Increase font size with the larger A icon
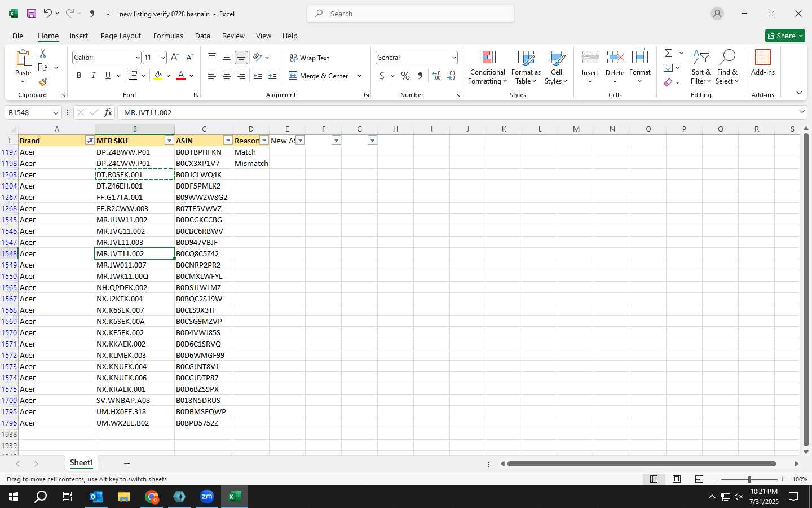Image resolution: width=812 pixels, height=508 pixels. [x=175, y=58]
